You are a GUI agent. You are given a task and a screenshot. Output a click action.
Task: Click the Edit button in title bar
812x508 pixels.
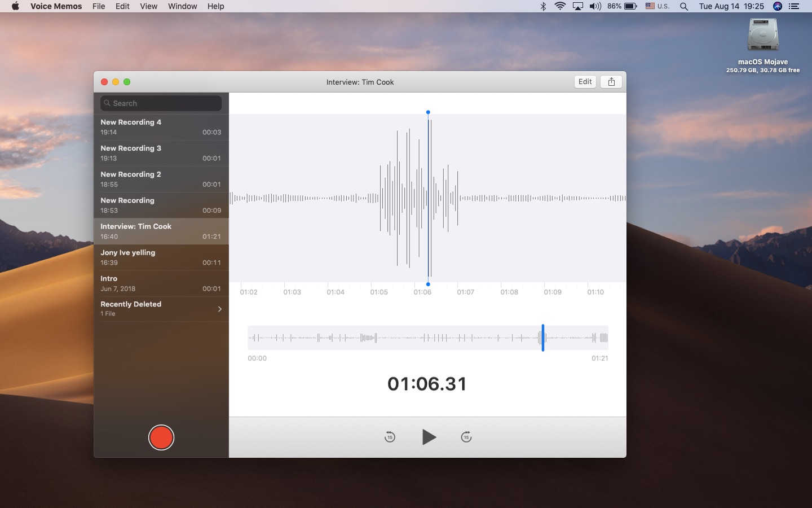tap(585, 82)
